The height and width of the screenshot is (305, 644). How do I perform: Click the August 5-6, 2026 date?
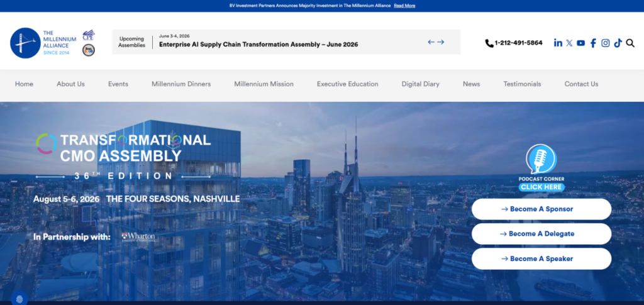click(x=67, y=199)
